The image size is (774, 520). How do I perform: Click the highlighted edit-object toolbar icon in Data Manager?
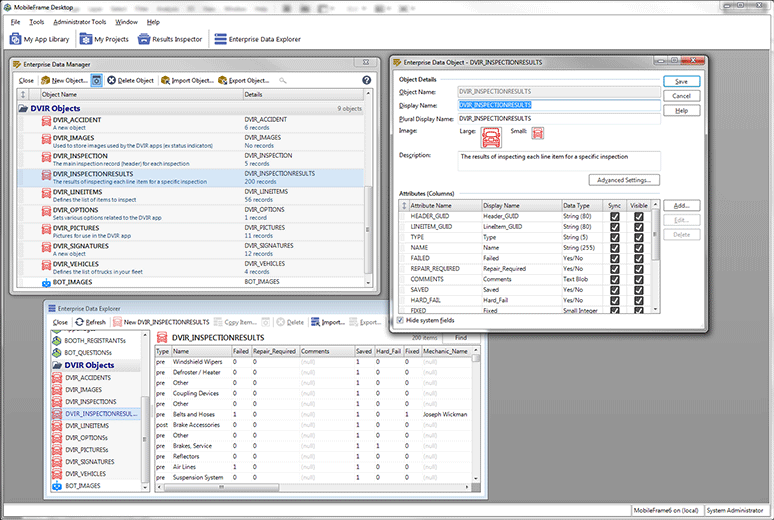(97, 80)
